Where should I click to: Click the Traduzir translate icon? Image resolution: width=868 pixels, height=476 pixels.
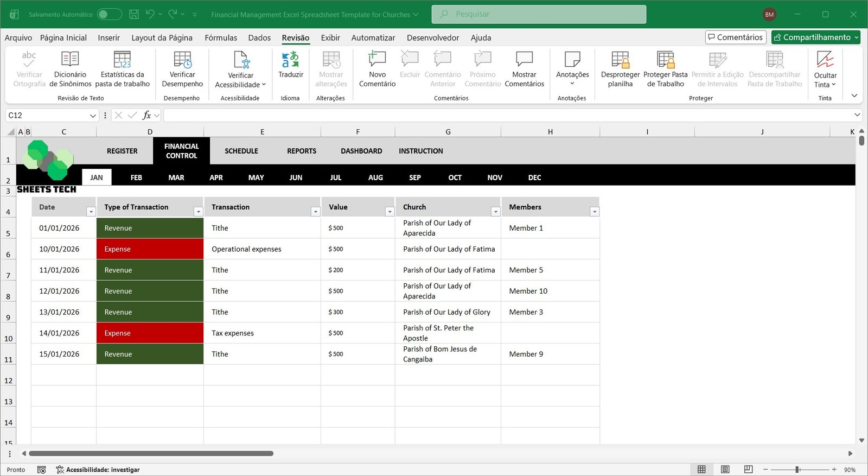pos(290,61)
